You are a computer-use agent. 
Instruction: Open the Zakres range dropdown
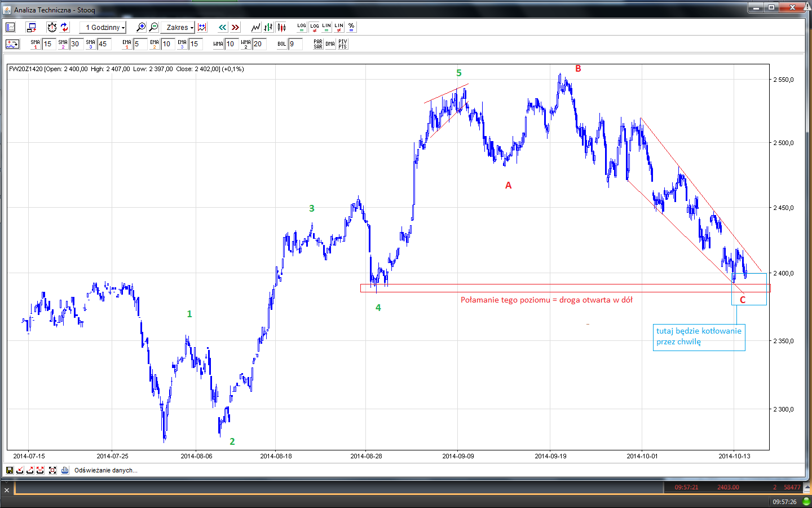178,27
